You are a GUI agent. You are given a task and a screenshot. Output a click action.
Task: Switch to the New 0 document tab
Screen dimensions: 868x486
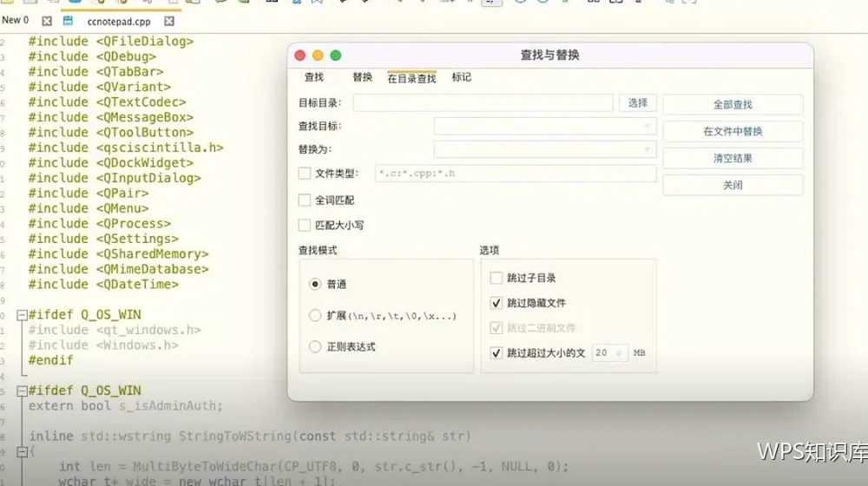click(x=15, y=21)
